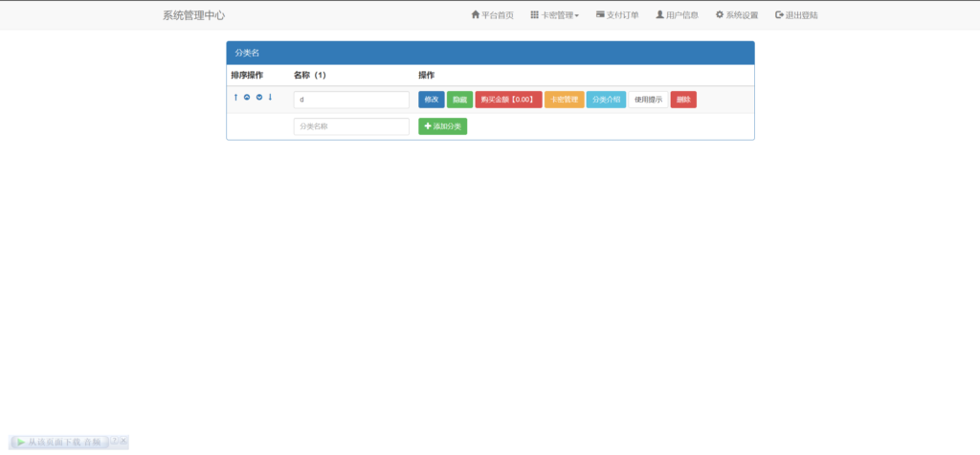Viewport: 980px width, 455px height.
Task: Click the white 使用提示 button
Action: (x=648, y=100)
